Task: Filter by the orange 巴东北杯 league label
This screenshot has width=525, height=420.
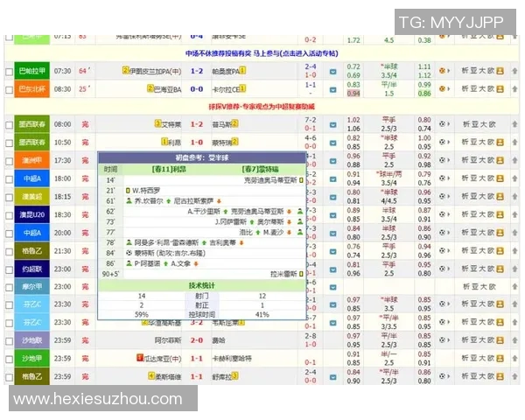Action: [31, 89]
